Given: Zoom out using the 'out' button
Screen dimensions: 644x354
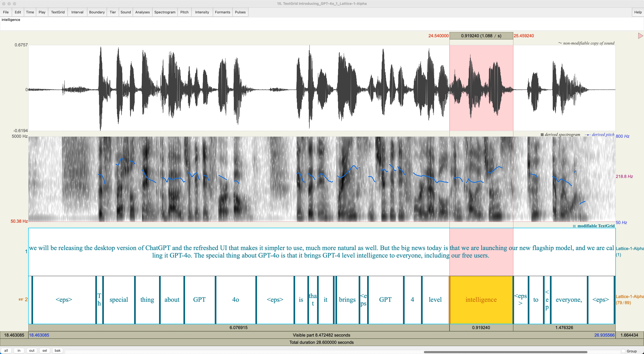Looking at the screenshot, I should point(31,350).
